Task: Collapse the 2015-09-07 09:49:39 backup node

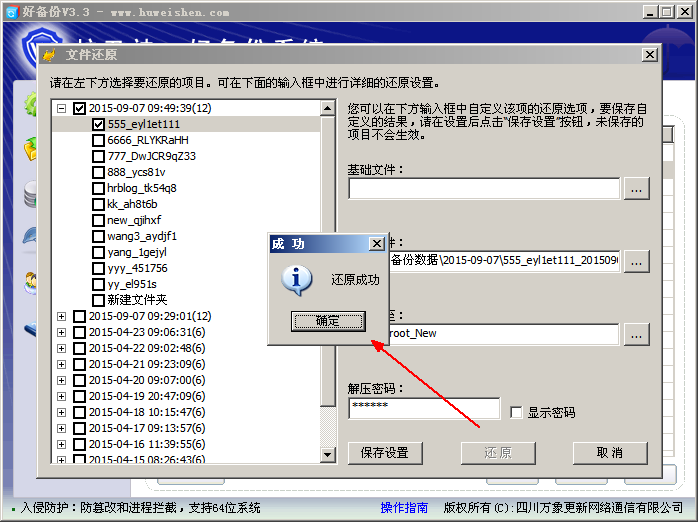Action: point(61,109)
